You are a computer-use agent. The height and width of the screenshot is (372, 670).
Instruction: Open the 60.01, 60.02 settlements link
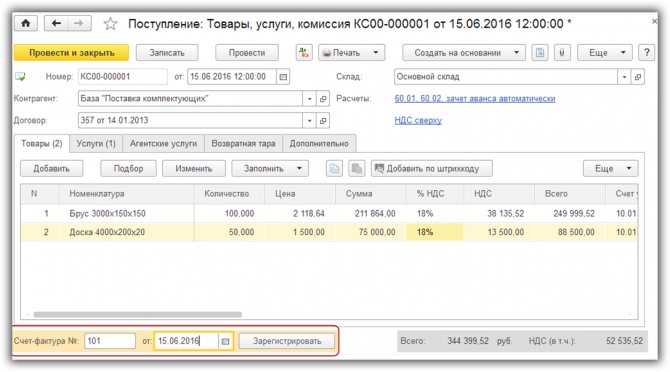475,99
